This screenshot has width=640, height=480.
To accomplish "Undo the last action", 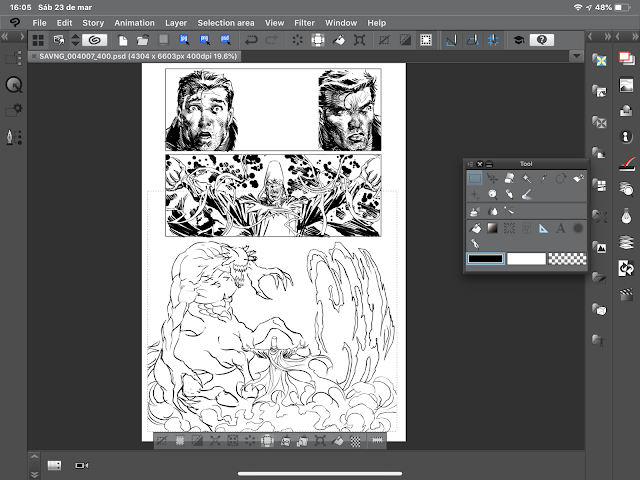I will click(x=251, y=40).
